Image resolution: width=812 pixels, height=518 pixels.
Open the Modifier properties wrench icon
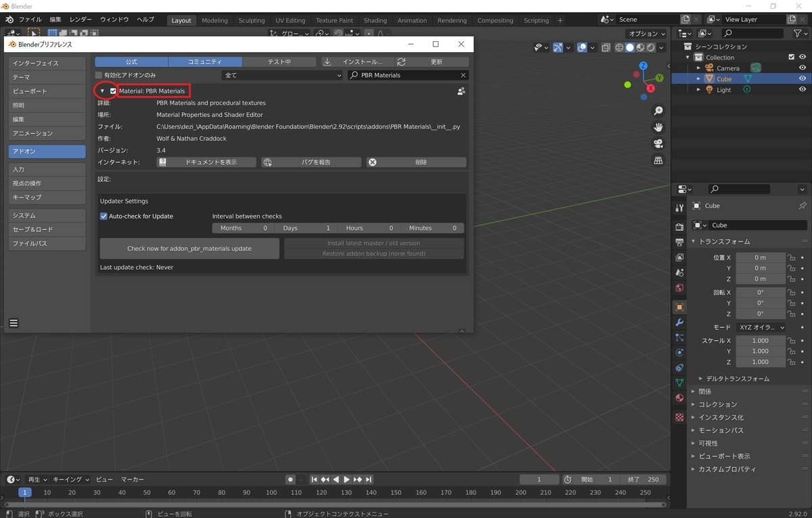tap(679, 322)
